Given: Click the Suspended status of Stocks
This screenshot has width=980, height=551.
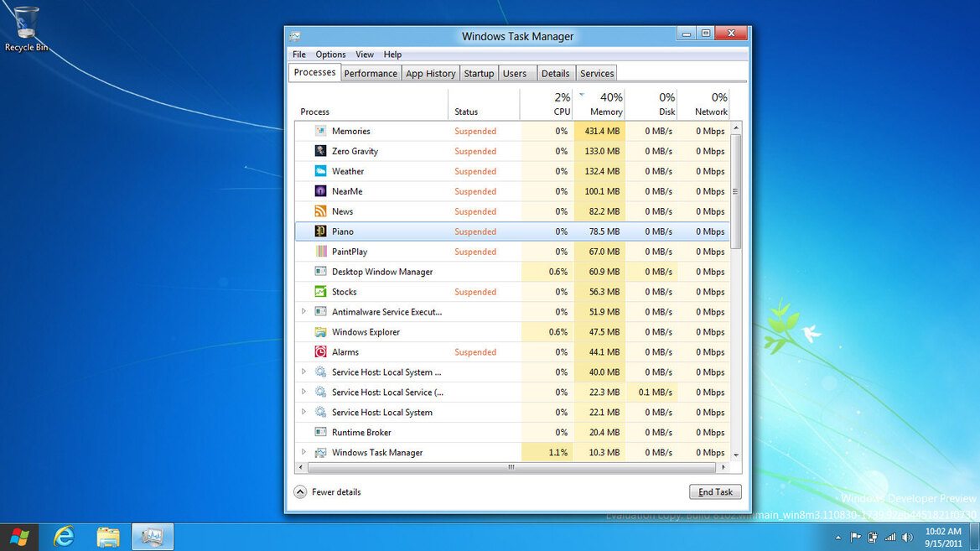Looking at the screenshot, I should tap(475, 292).
